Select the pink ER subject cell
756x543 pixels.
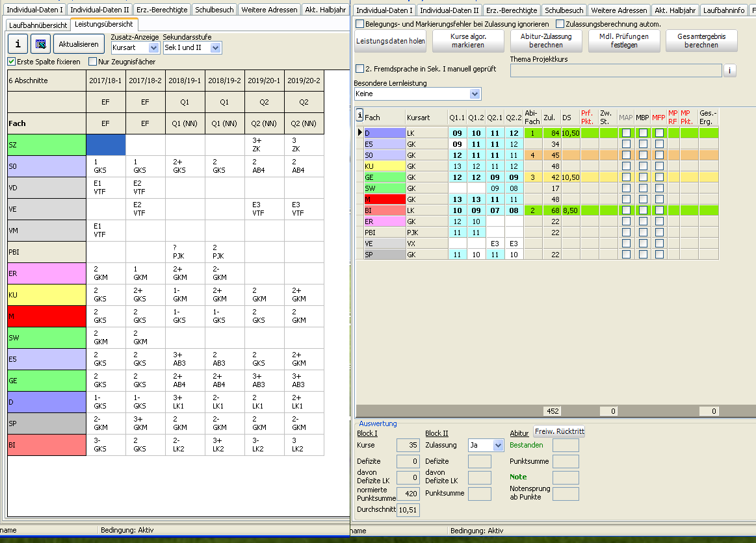coord(47,273)
